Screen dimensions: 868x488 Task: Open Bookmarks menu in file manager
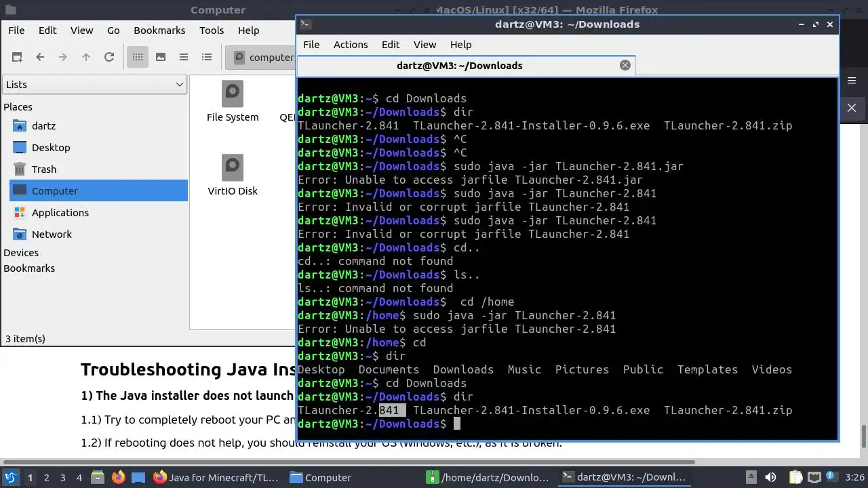point(159,30)
